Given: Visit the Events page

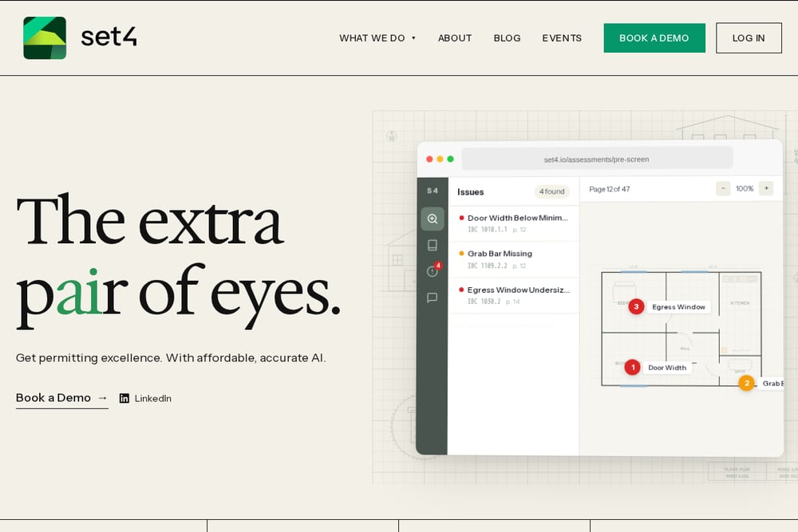Looking at the screenshot, I should [x=562, y=38].
